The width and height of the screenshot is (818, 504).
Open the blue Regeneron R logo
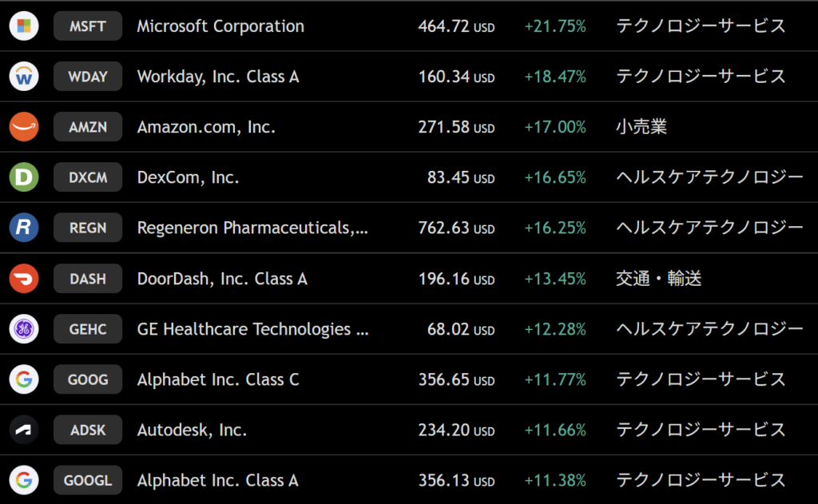[24, 228]
